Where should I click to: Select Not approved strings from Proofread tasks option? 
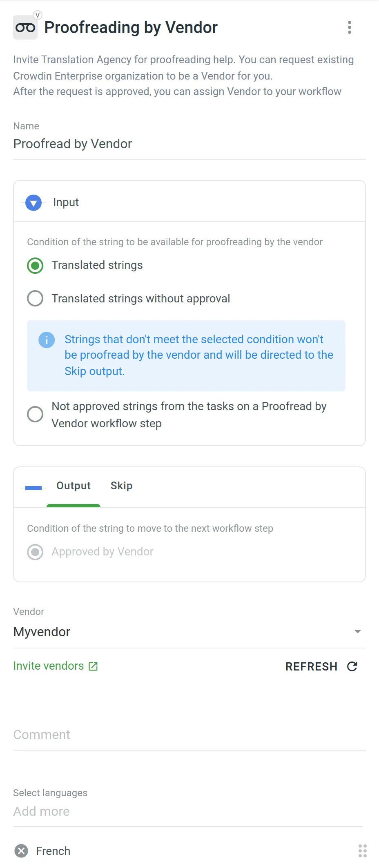tap(35, 414)
